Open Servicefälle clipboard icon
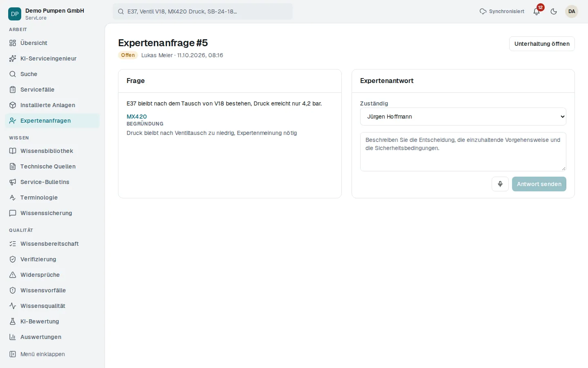 13,90
